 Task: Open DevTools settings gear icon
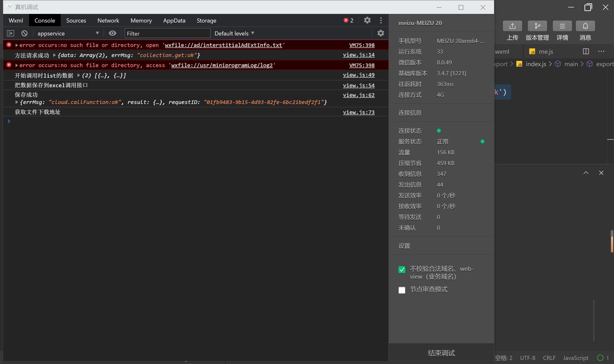click(367, 20)
